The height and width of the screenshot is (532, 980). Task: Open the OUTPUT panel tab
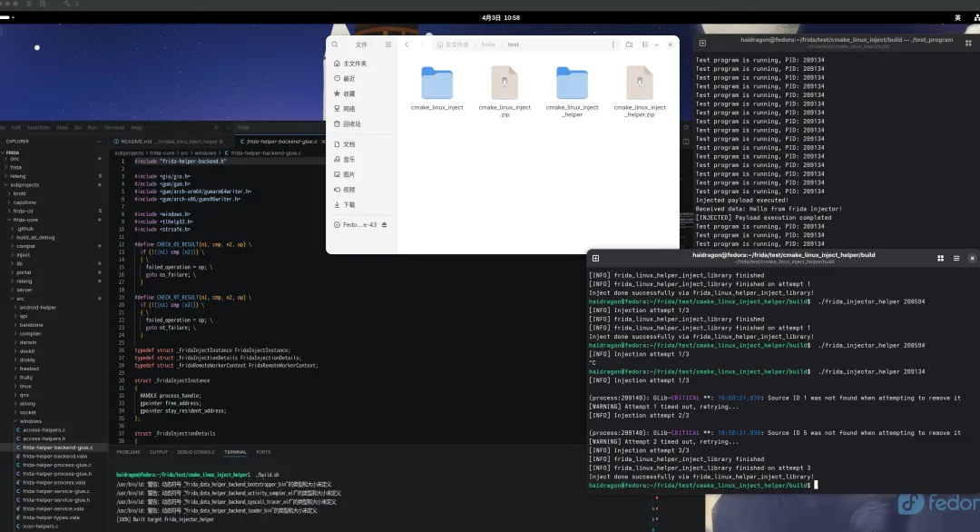coord(158,452)
